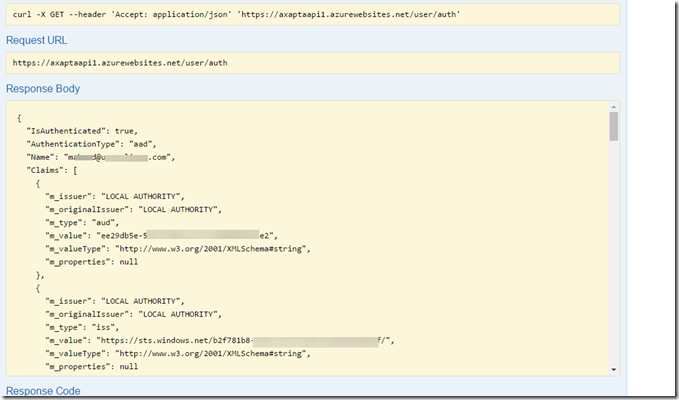
Task: Click the second "m_issuer": "LOCAL AUTHORITY" line
Action: pos(115,301)
